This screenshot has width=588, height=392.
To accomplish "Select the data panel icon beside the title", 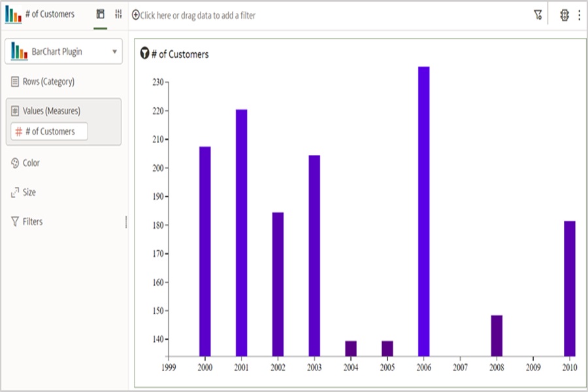I will point(99,13).
